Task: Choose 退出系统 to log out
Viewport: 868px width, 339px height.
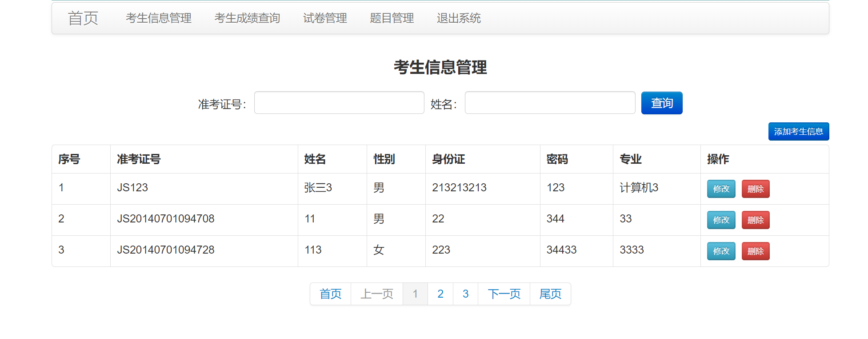Action: (x=459, y=18)
